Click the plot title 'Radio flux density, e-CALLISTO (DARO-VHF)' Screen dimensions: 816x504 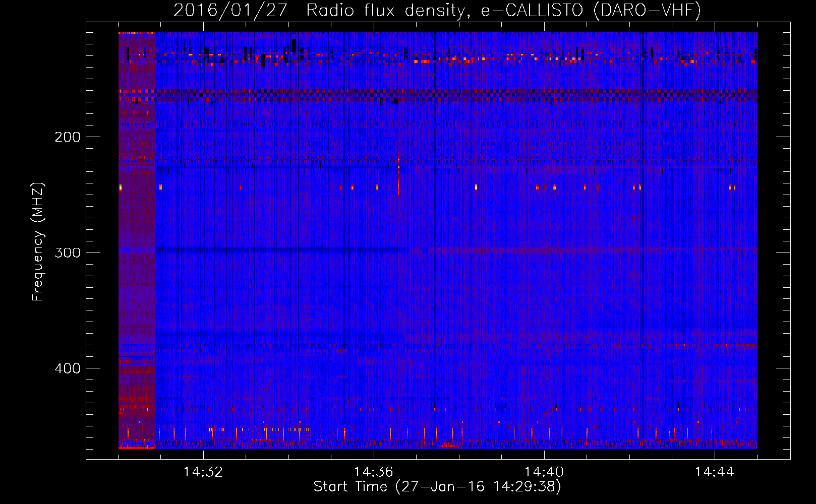coord(504,10)
